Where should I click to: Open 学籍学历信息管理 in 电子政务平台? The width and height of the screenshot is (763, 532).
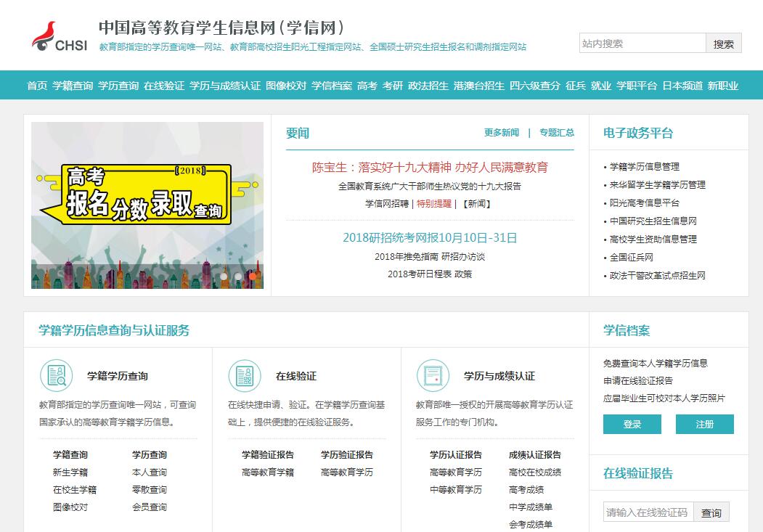(645, 167)
